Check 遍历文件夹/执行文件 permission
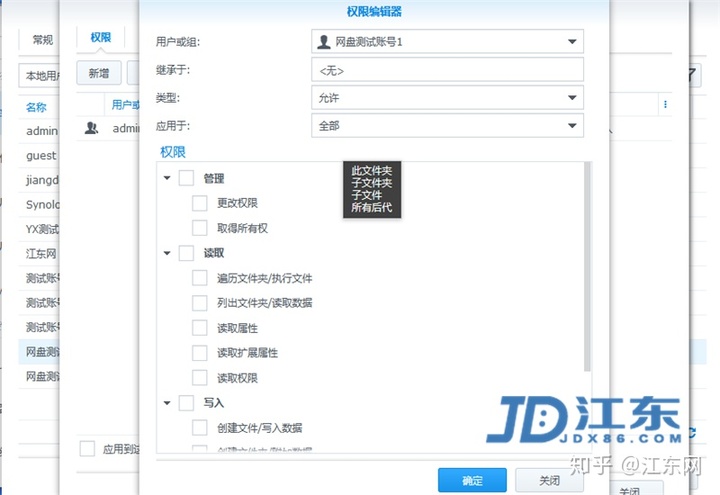Screen dimensions: 720x495 click(200, 278)
